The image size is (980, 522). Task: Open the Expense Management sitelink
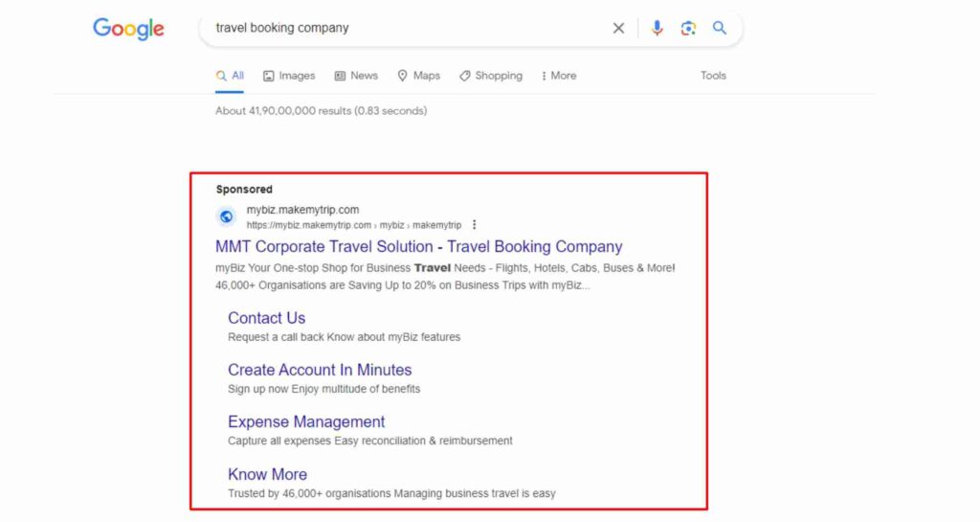(x=306, y=422)
